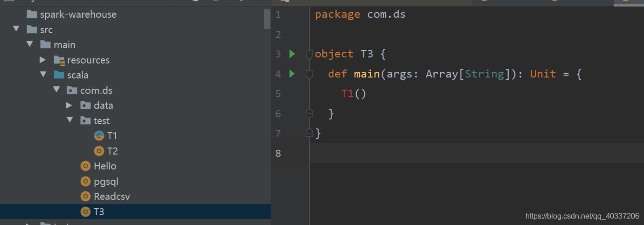Viewport: 644px width, 225px height.
Task: Select the com.ds package name
Action: tap(97, 91)
